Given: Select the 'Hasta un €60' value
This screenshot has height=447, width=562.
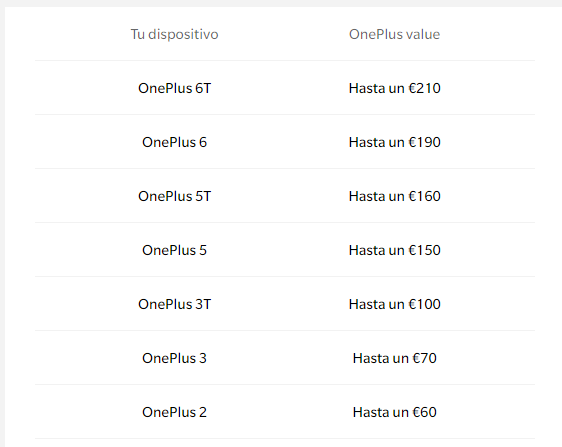Looking at the screenshot, I should point(395,412).
